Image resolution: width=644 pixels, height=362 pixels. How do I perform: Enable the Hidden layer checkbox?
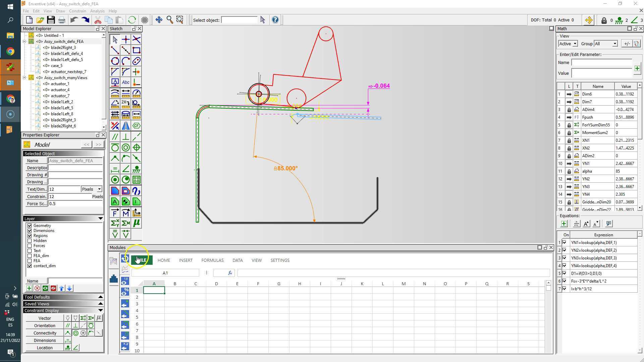(x=30, y=241)
